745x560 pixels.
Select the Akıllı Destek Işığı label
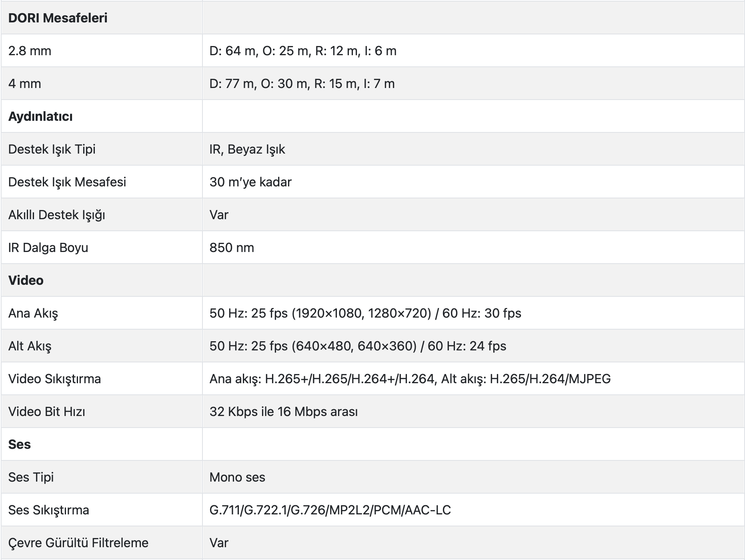click(56, 215)
